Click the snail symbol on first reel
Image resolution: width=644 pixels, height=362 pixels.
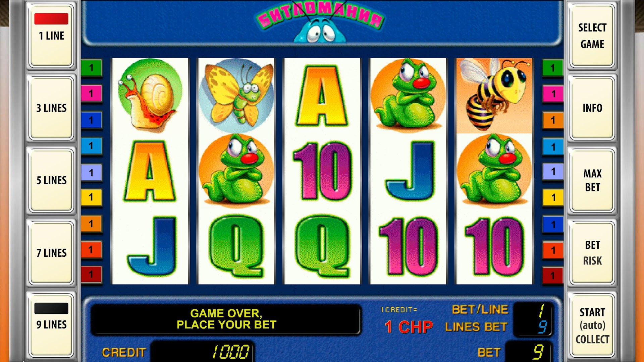[x=150, y=95]
